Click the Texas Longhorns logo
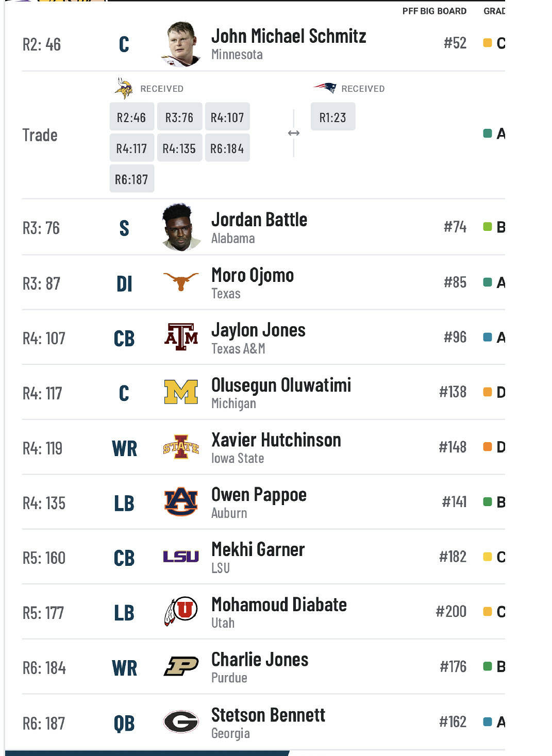Image resolution: width=552 pixels, height=756 pixels. click(x=180, y=281)
